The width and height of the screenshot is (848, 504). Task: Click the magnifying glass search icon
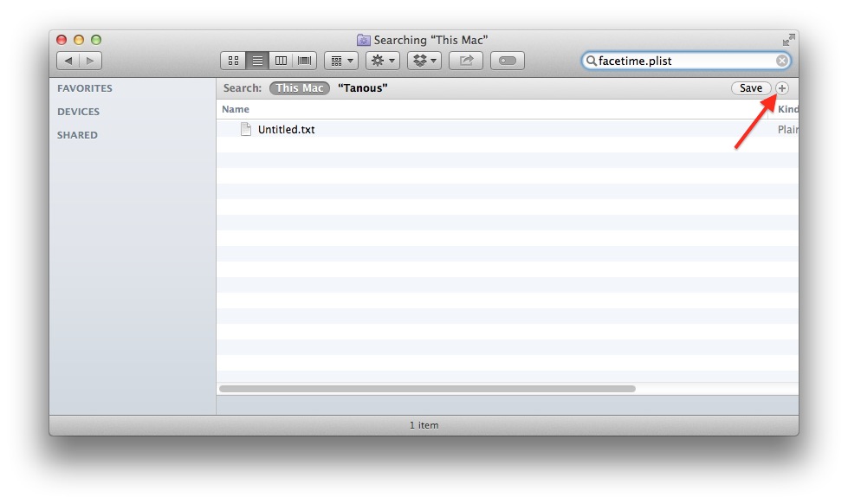pyautogui.click(x=591, y=61)
